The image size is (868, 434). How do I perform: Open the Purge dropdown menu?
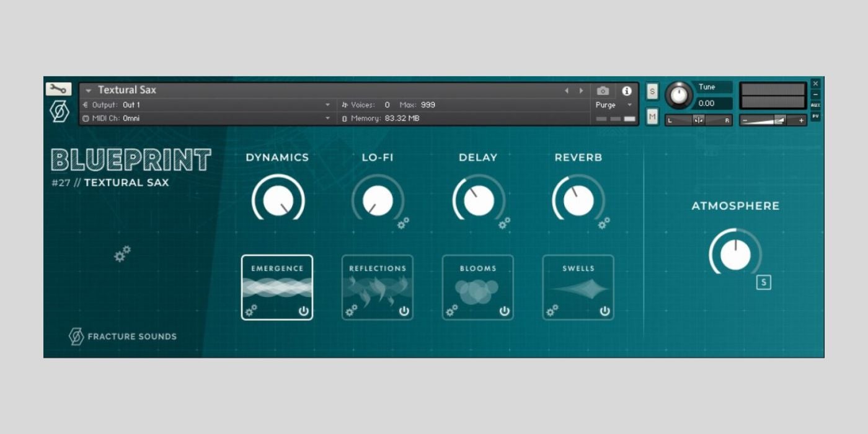coord(614,105)
